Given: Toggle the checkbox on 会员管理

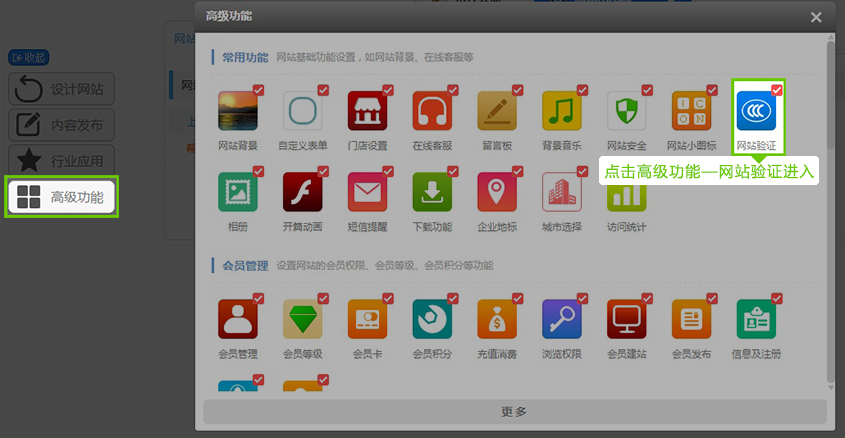Looking at the screenshot, I should pos(259,298).
